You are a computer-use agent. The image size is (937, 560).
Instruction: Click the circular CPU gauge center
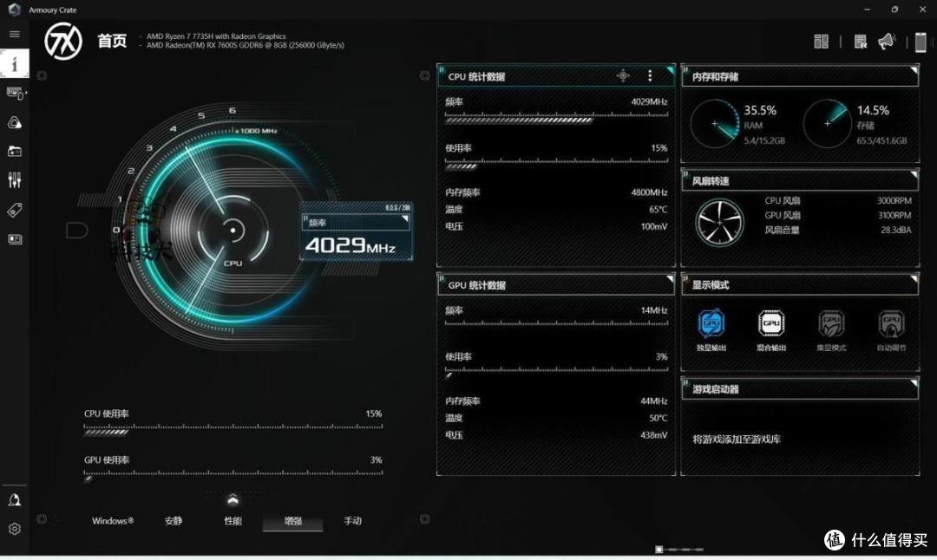click(x=233, y=231)
